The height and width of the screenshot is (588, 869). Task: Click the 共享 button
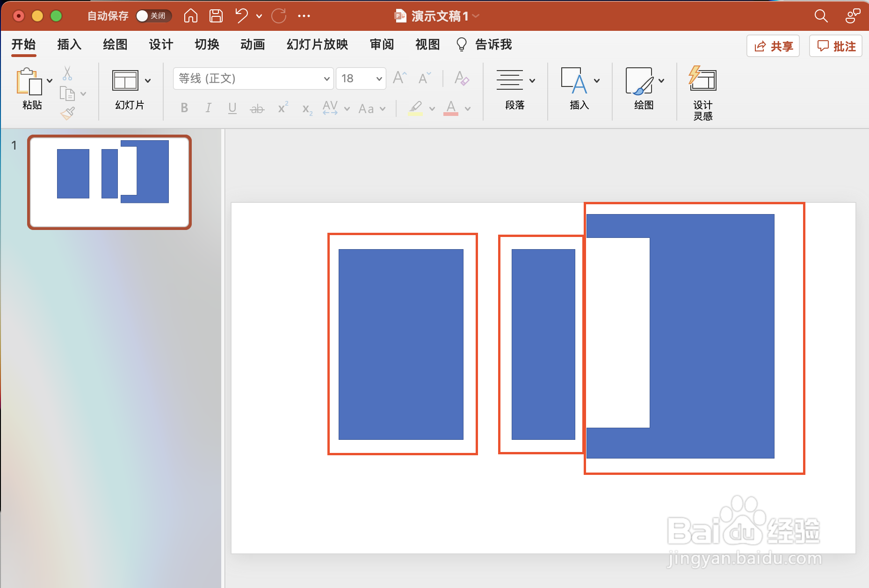[x=773, y=46]
